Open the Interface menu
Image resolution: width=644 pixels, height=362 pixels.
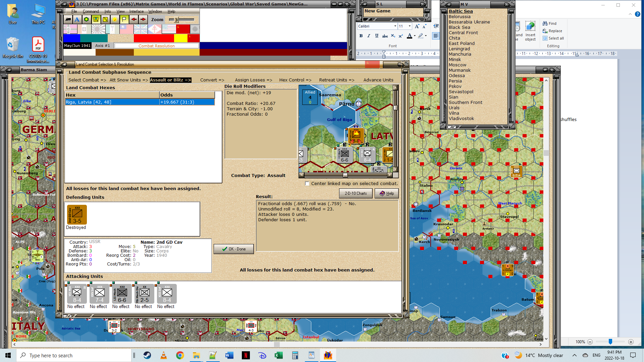137,11
